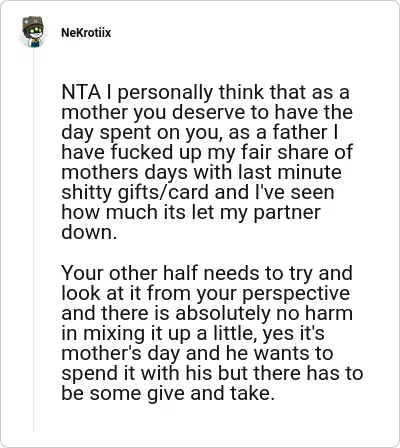The width and height of the screenshot is (400, 448).
Task: Select the word "NTA" at comment start
Action: [x=81, y=92]
